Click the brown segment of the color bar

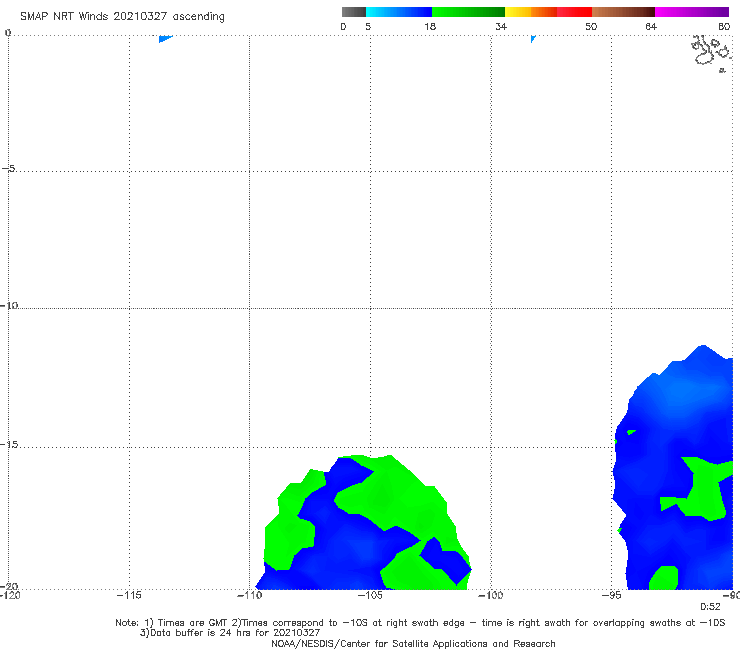pos(623,12)
